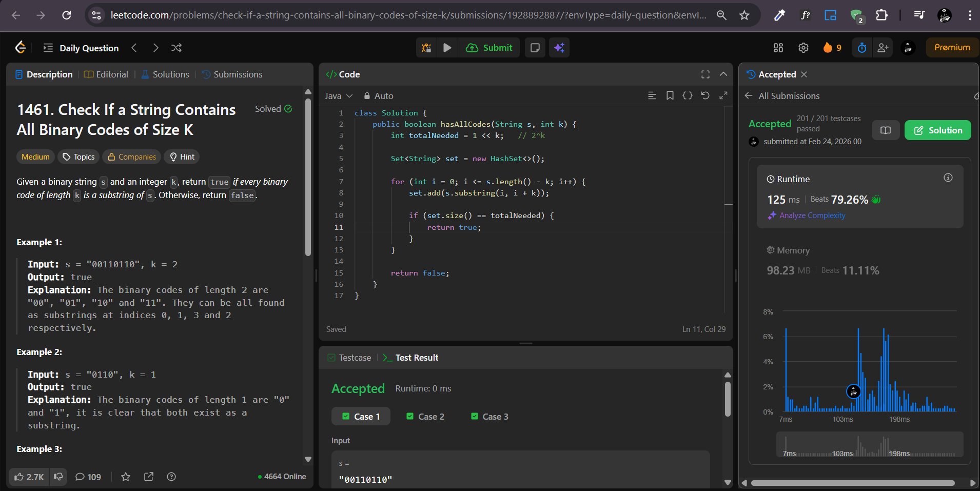
Task: Close the Accepted submission tab
Action: (804, 74)
